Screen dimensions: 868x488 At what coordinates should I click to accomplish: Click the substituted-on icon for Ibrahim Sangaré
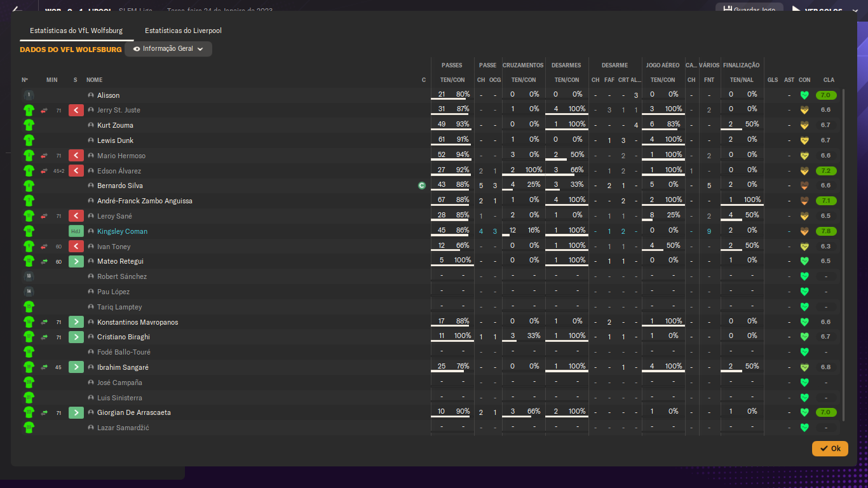(x=76, y=367)
